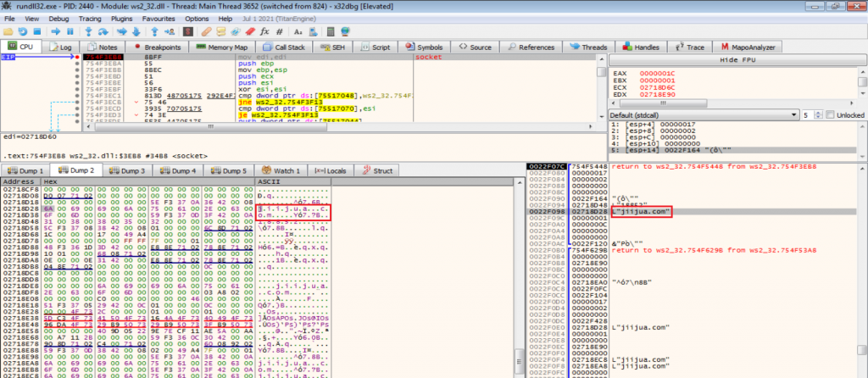The width and height of the screenshot is (868, 378).
Task: Open the Debug menu
Action: [x=58, y=18]
